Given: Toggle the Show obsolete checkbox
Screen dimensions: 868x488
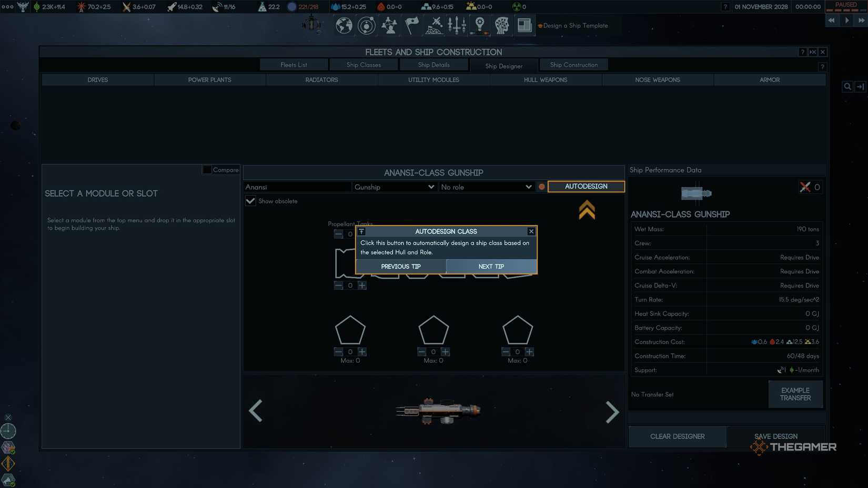Looking at the screenshot, I should click(x=250, y=201).
